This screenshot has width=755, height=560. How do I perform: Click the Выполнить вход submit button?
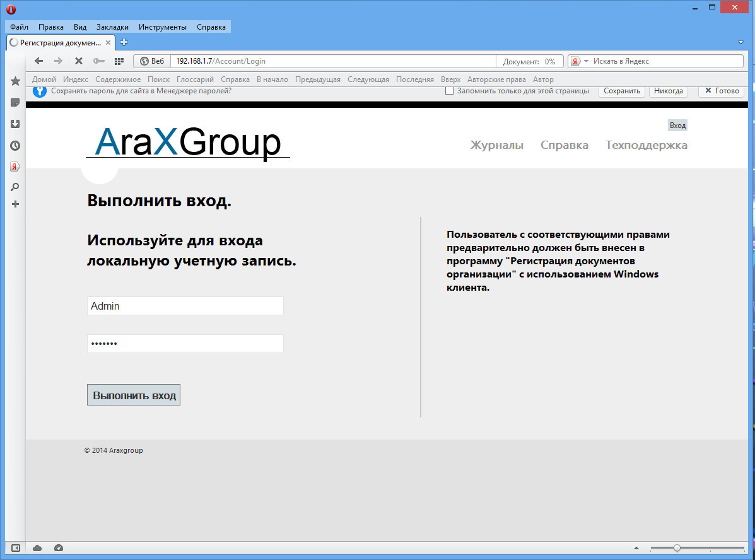(x=133, y=395)
